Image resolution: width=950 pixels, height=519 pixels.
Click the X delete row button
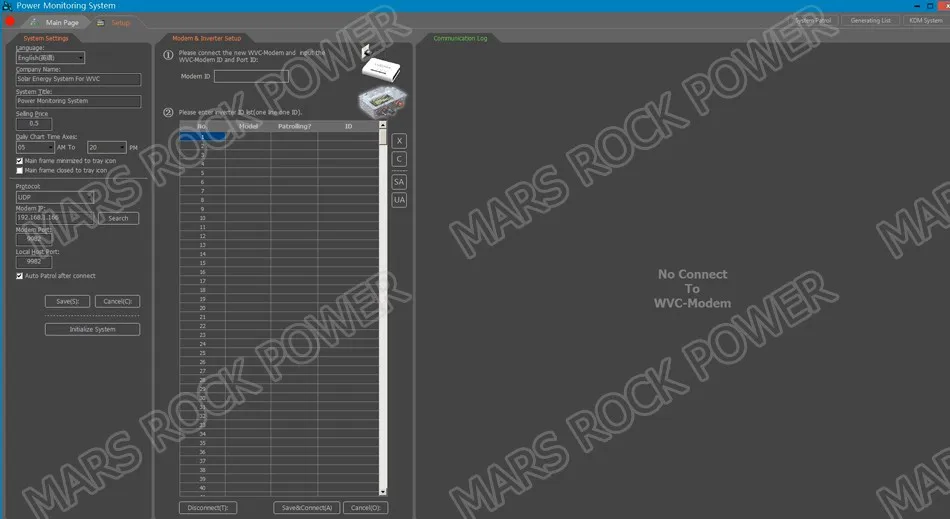point(399,141)
